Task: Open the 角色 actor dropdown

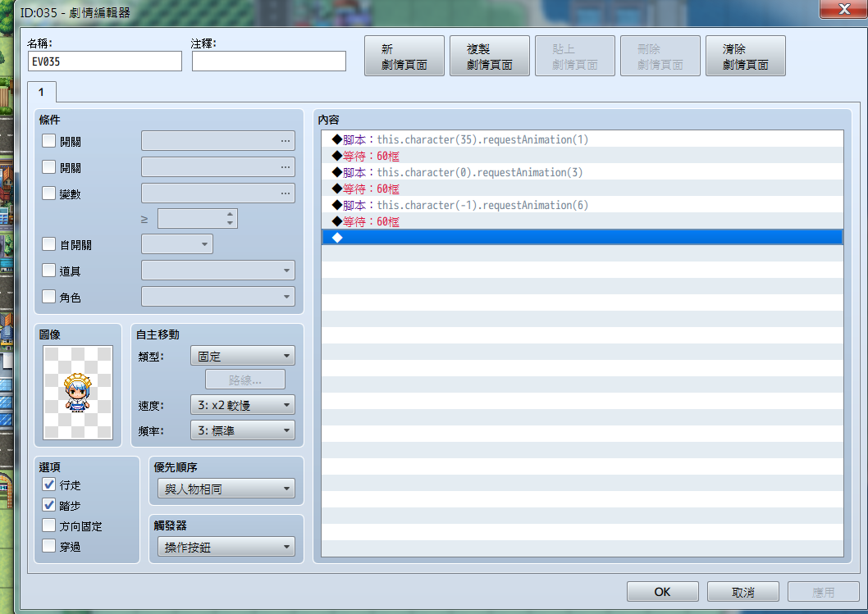Action: tap(218, 297)
